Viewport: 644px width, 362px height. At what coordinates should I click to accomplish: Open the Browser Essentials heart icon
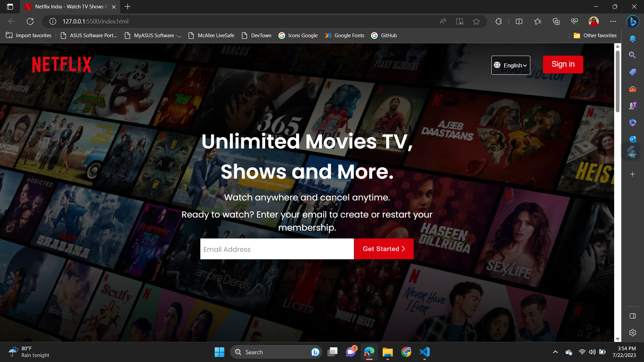pyautogui.click(x=574, y=21)
